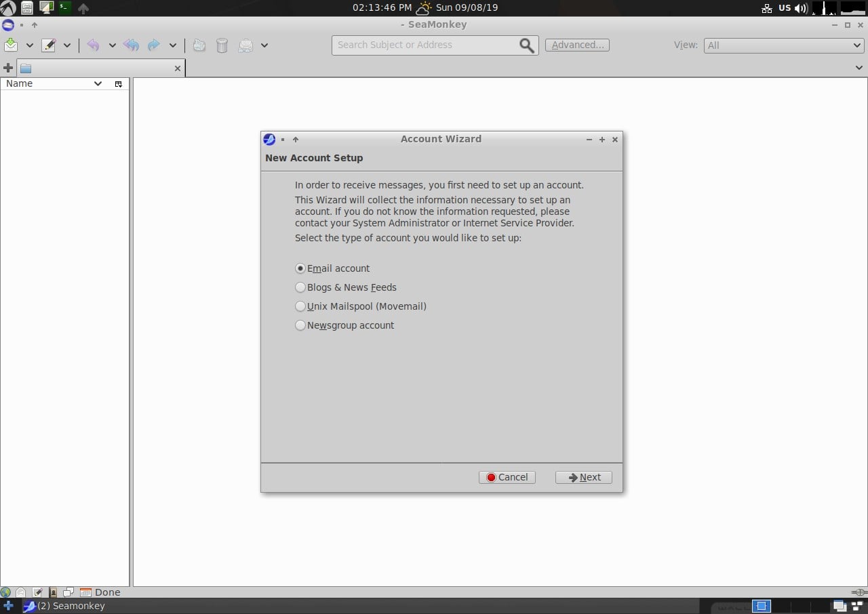Select the Email account radio button
The height and width of the screenshot is (614, 868).
300,268
